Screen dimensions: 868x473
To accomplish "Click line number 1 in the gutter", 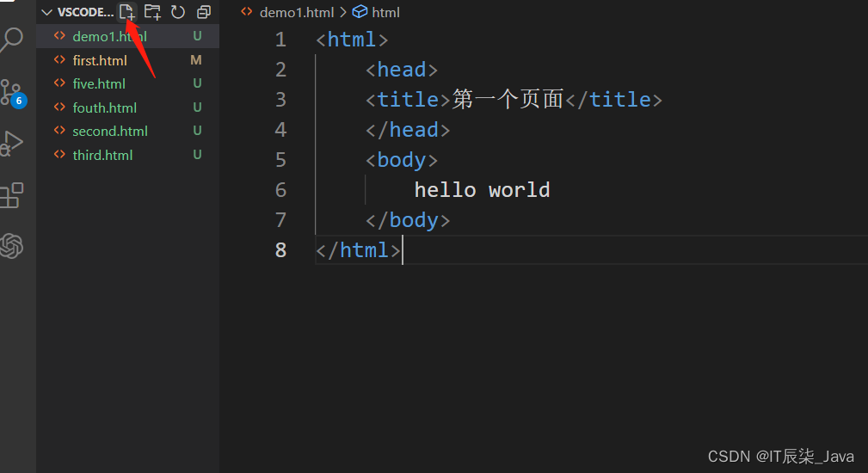I will tap(280, 40).
